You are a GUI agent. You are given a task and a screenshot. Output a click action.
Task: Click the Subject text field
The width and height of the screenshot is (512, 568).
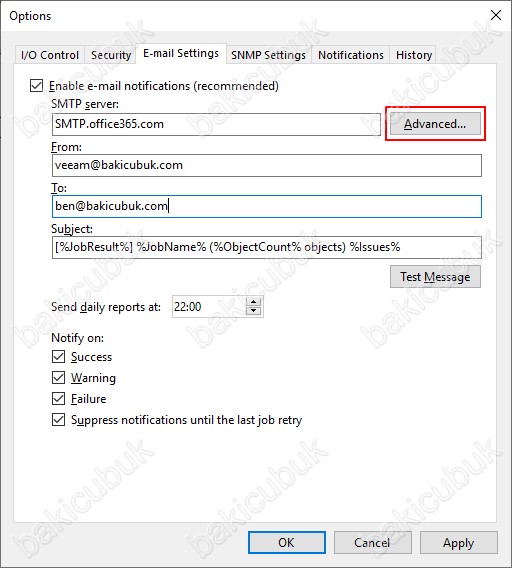267,247
